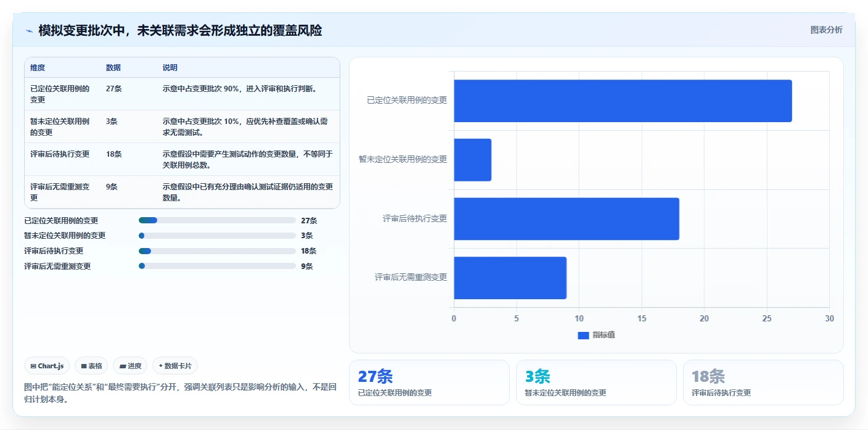Screen dimensions: 868x430
Task: Click the teal 3条 data card
Action: 596,382
